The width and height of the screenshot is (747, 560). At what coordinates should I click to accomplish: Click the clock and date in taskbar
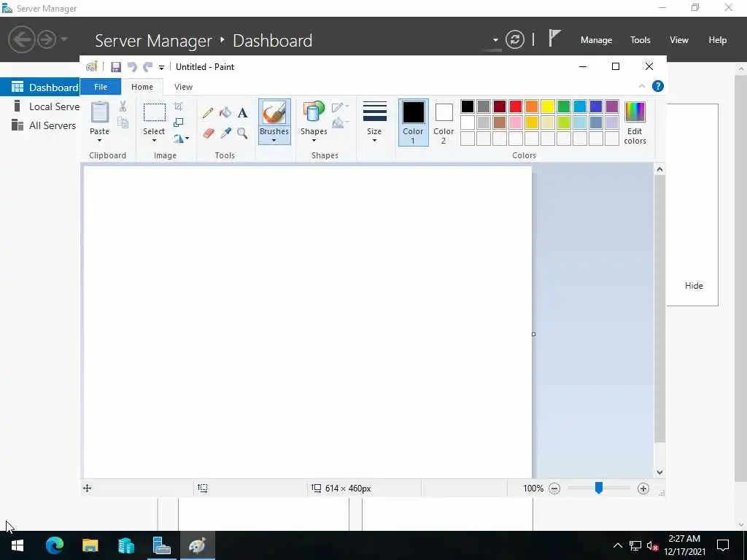point(684,545)
